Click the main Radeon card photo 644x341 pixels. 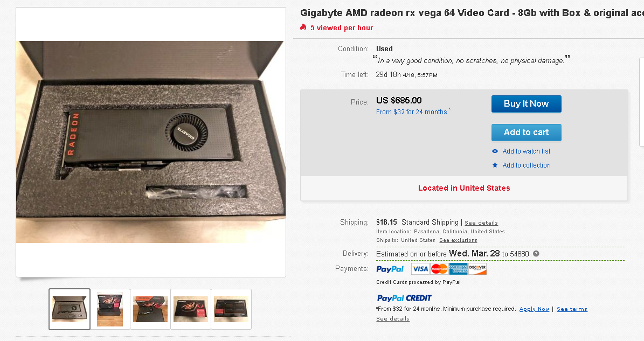click(x=151, y=142)
